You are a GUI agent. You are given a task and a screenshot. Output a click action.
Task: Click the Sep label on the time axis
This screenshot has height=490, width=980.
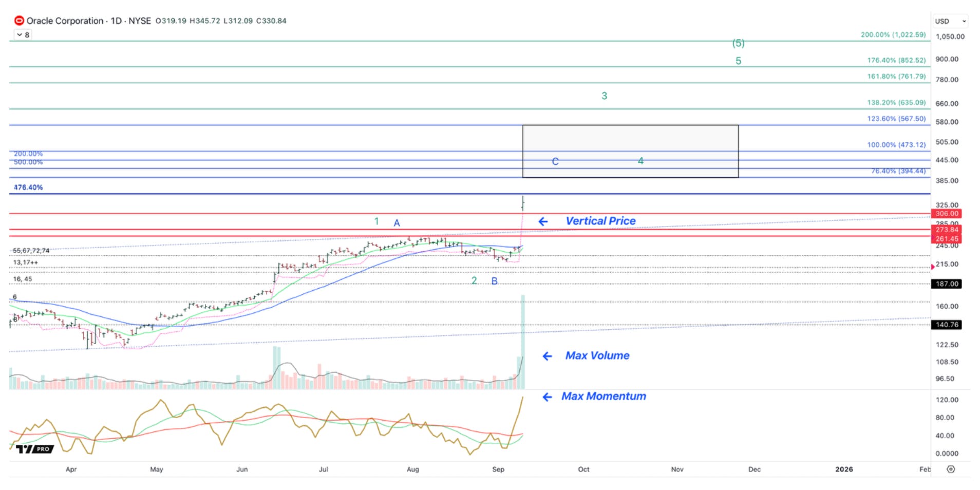pyautogui.click(x=498, y=469)
